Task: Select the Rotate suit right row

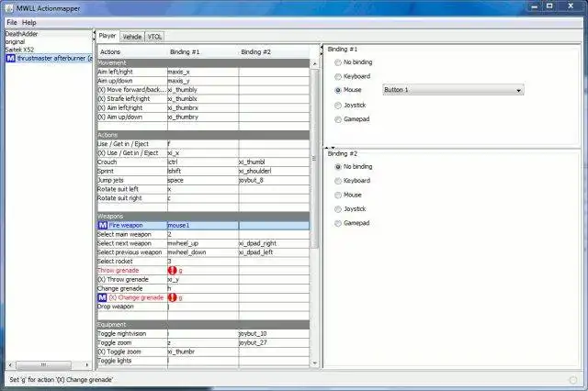Action: [x=203, y=198]
